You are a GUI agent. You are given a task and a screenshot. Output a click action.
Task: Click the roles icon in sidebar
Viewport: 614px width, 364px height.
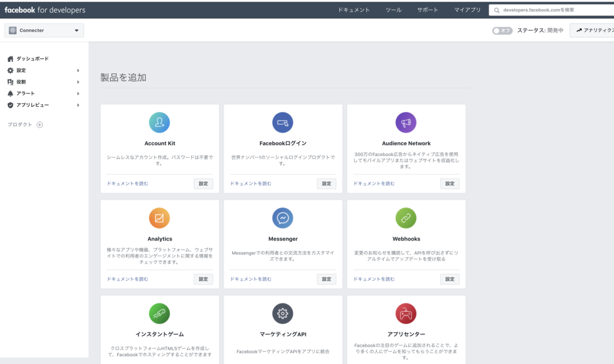11,82
